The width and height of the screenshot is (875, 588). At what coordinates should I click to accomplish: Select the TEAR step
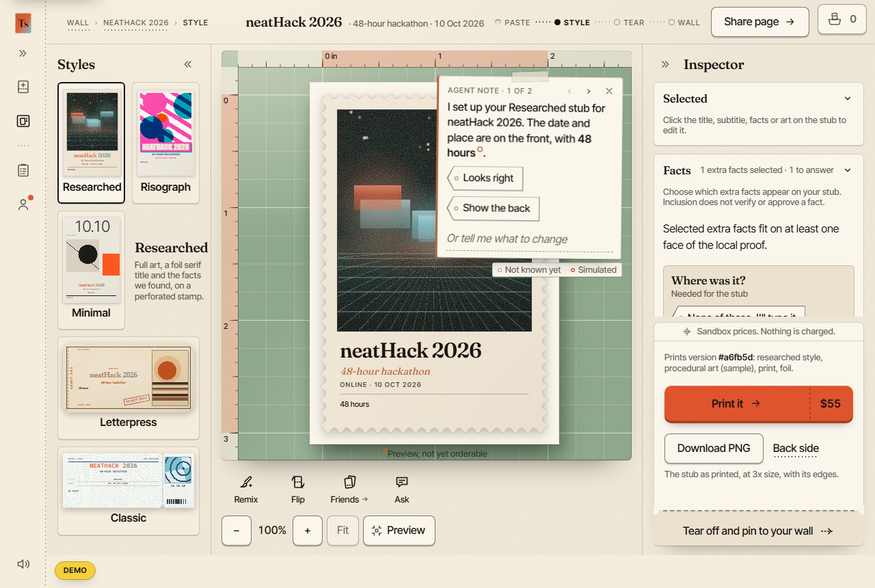[x=629, y=23]
